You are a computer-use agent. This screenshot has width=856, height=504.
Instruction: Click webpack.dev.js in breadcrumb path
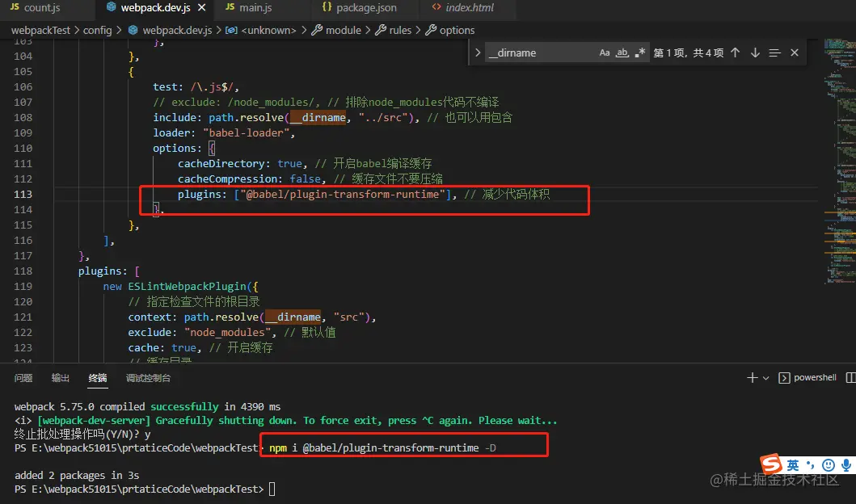tap(177, 30)
